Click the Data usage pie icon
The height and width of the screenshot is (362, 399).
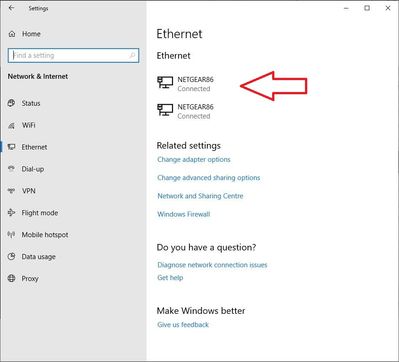12,256
